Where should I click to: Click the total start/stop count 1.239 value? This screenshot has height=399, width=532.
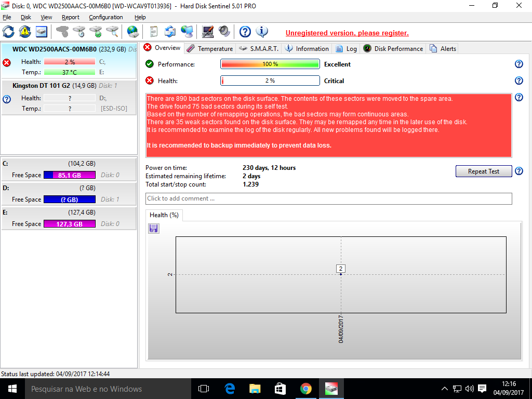pos(251,184)
